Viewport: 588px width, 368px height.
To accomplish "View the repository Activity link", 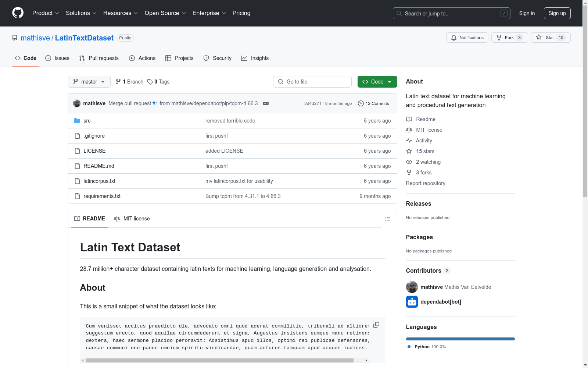I will pyautogui.click(x=419, y=141).
